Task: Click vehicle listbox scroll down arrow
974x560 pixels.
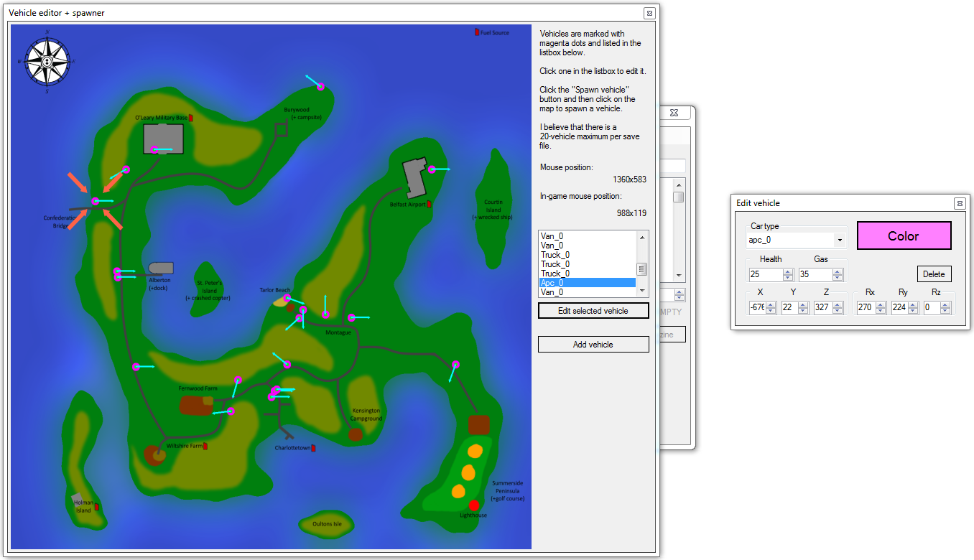Action: pos(642,291)
